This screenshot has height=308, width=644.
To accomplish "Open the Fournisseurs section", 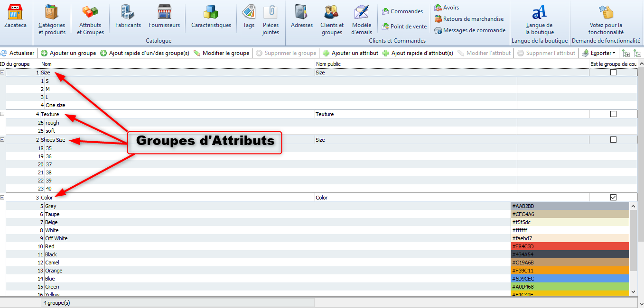I will click(x=164, y=13).
